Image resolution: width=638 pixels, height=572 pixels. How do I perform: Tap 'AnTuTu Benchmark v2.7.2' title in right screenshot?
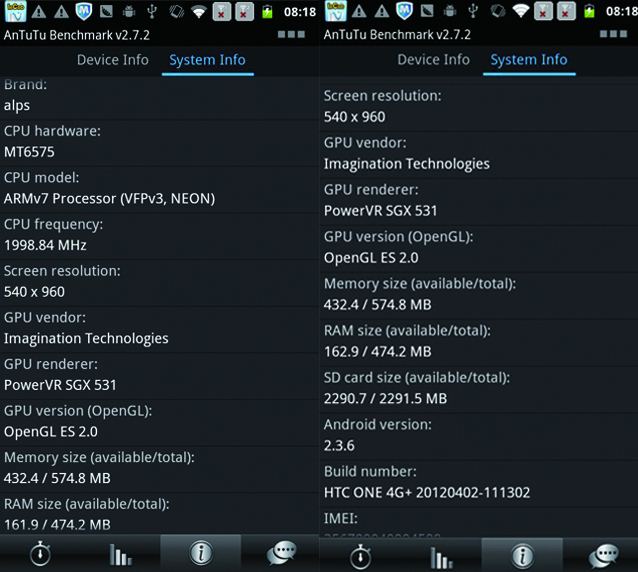(x=398, y=35)
